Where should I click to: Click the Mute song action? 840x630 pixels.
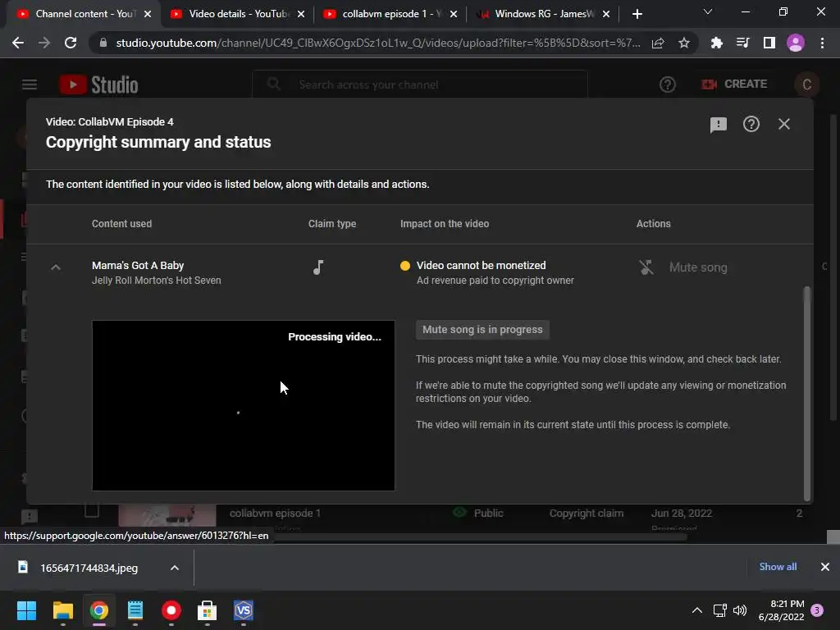point(698,267)
